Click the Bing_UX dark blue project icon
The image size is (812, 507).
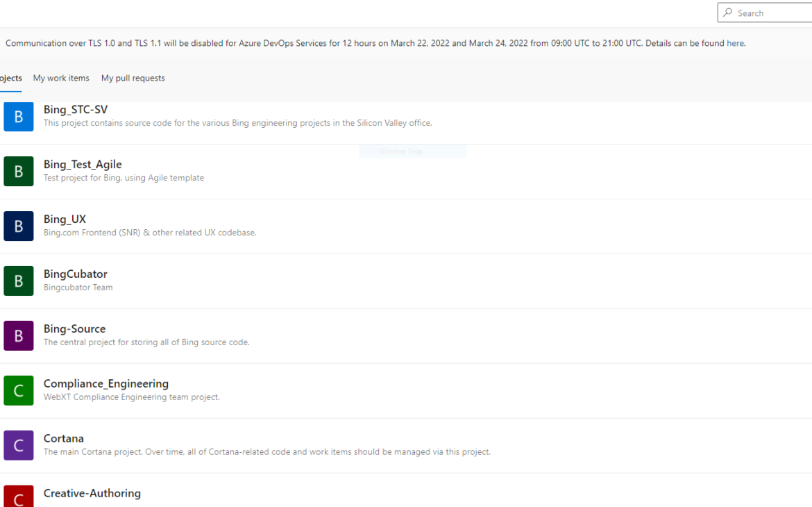pos(18,226)
